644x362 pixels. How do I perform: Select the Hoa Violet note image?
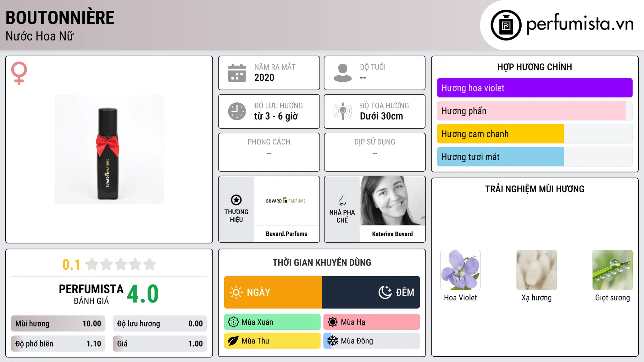coord(460,270)
